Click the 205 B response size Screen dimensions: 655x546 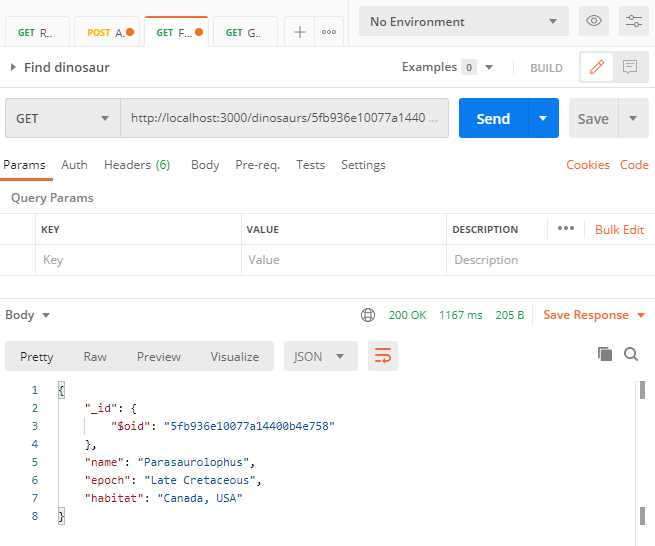[x=510, y=315]
